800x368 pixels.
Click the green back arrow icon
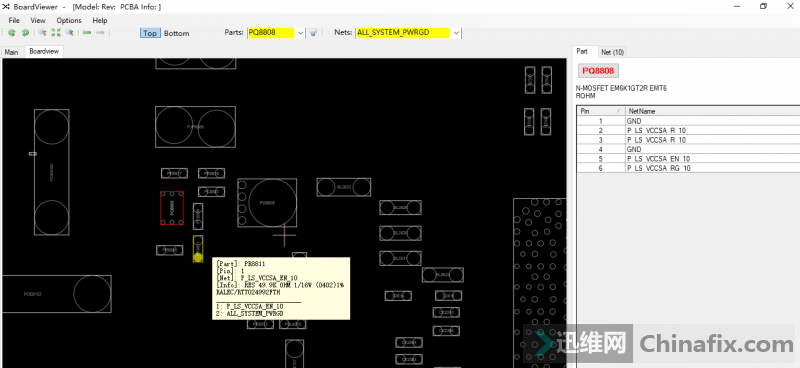(x=87, y=33)
